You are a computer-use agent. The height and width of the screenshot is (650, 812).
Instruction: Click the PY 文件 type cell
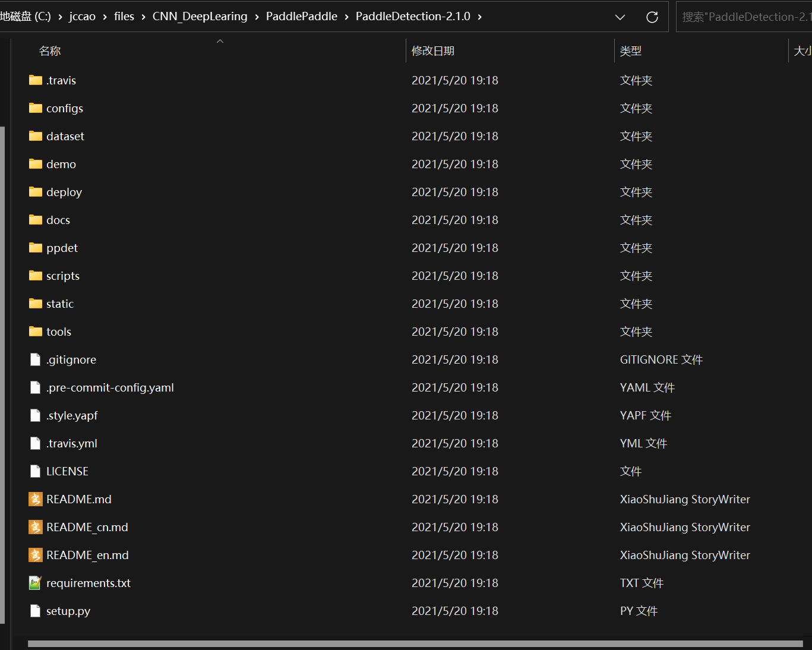(639, 611)
